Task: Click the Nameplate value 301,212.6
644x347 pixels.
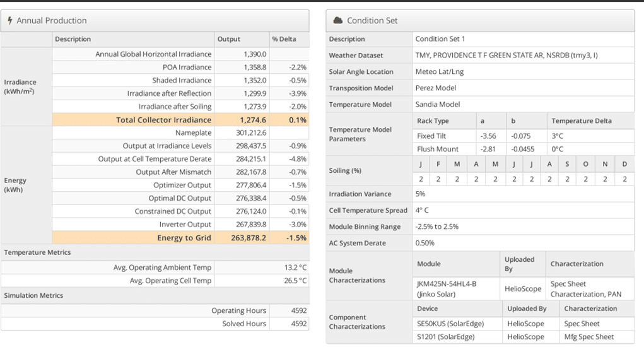Action: pos(250,133)
